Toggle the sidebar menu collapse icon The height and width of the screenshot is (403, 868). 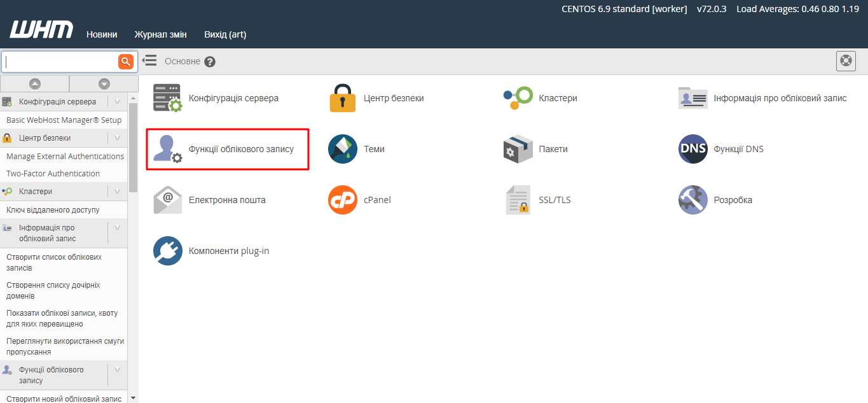[149, 60]
